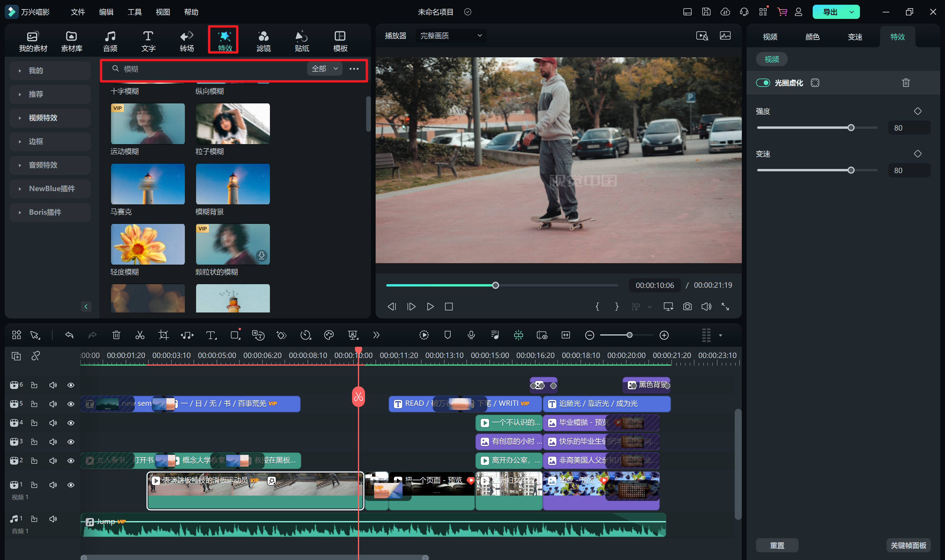Open the 滤镜 filters panel
Screen dimensions: 945x560
[263, 41]
